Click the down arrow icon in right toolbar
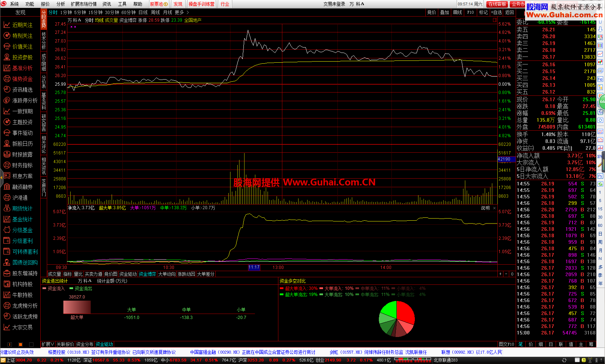Image resolution: width=605 pixels, height=364 pixels. (x=600, y=29)
